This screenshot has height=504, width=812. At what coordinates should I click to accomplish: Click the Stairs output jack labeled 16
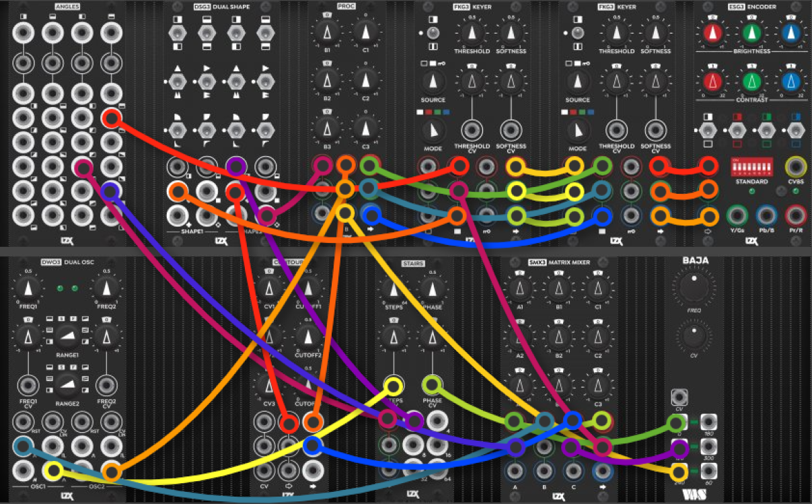437,445
